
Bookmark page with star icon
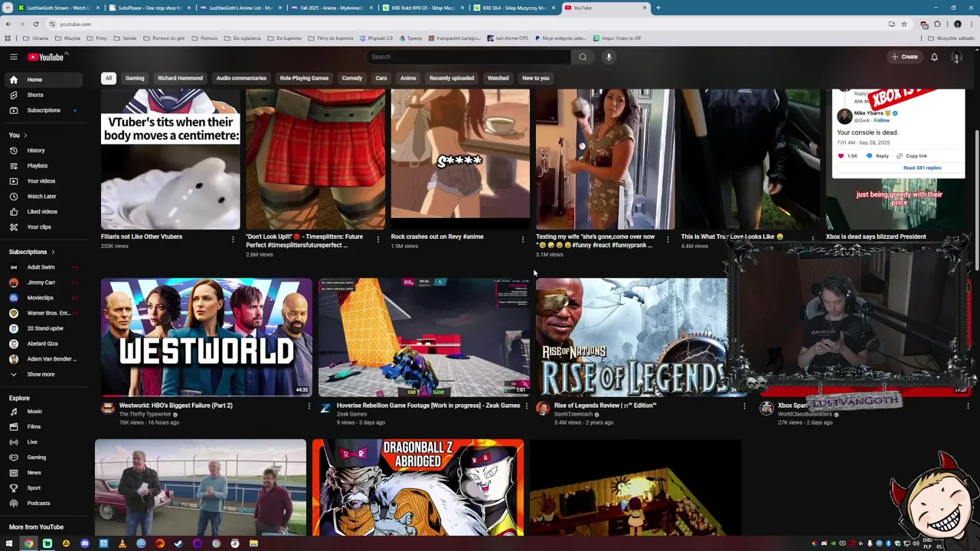point(903,24)
